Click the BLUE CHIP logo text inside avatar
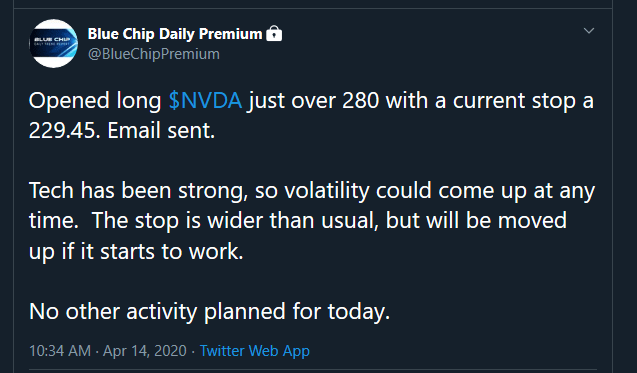 pyautogui.click(x=52, y=39)
